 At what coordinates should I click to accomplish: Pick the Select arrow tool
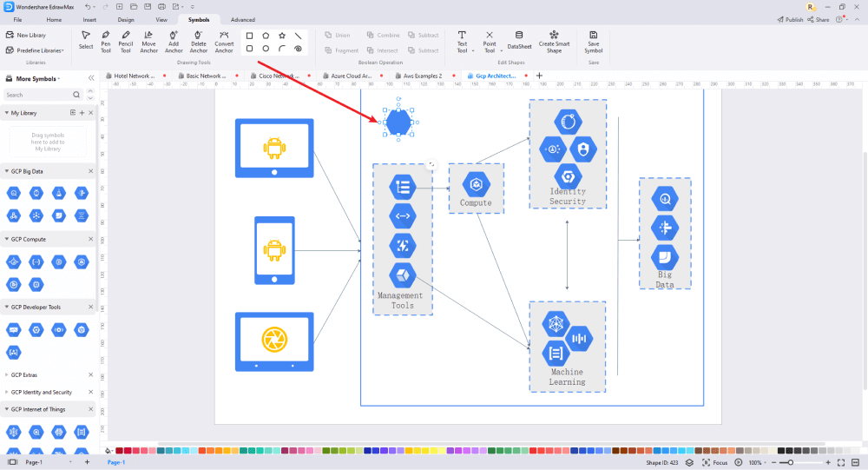(86, 41)
